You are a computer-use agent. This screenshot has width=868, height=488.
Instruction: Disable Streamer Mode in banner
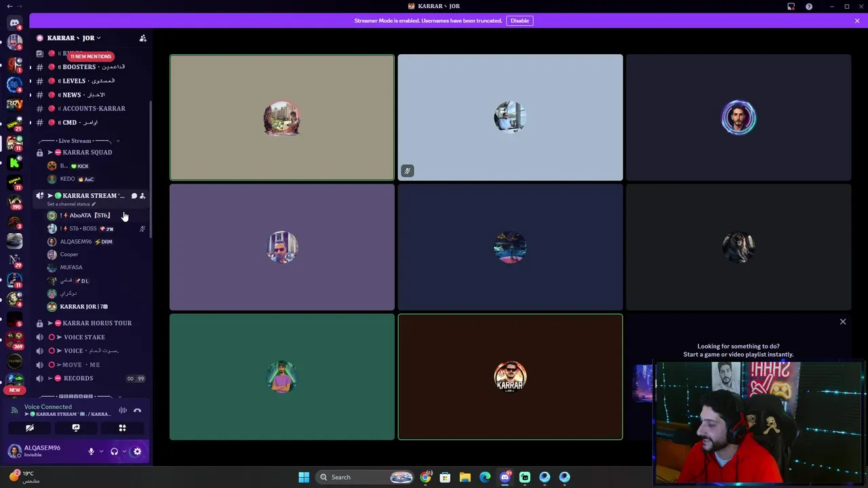tap(519, 20)
